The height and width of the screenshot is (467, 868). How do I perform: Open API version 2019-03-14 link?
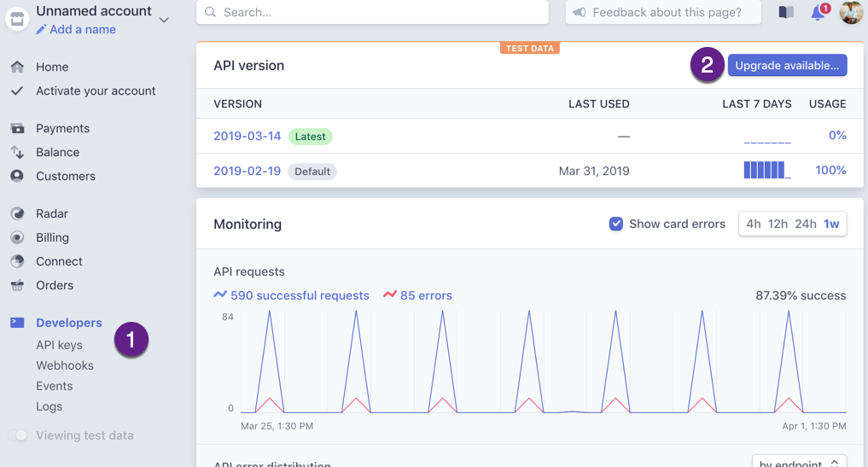pos(248,137)
